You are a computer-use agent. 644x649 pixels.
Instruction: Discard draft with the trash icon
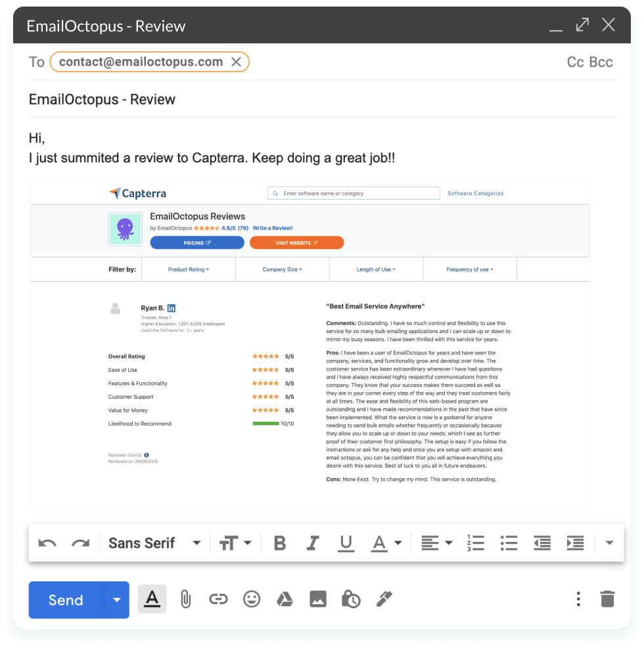click(607, 599)
